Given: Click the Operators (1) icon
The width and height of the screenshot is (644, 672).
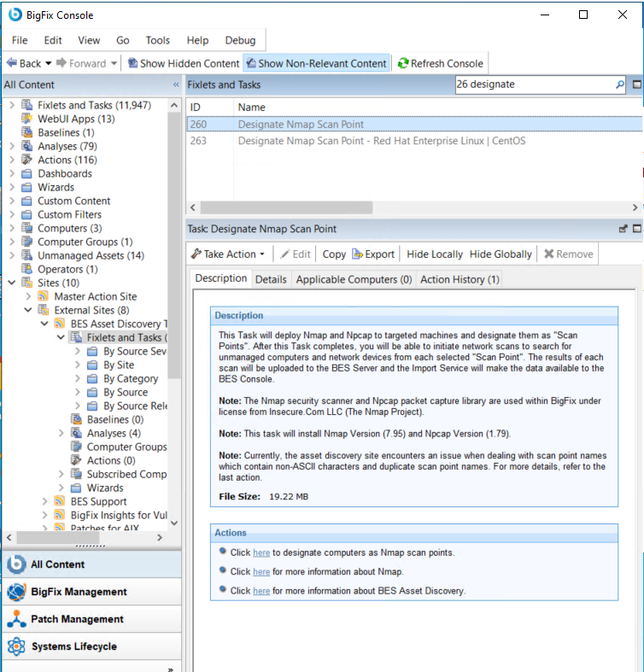Looking at the screenshot, I should (x=27, y=269).
